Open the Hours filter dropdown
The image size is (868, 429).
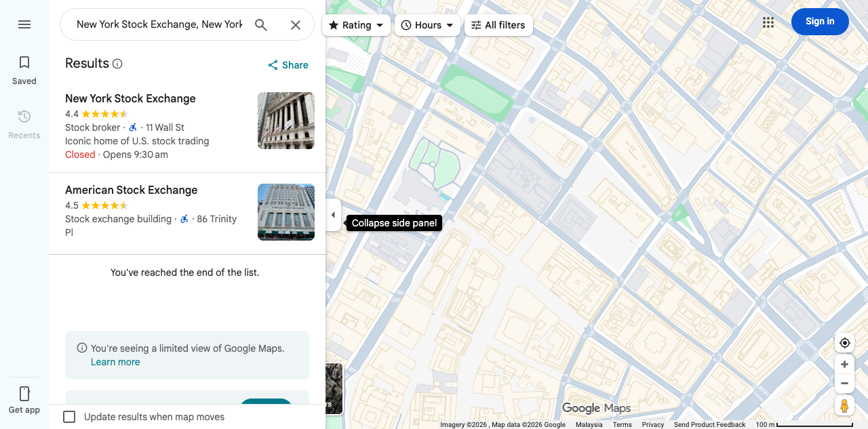coord(427,25)
